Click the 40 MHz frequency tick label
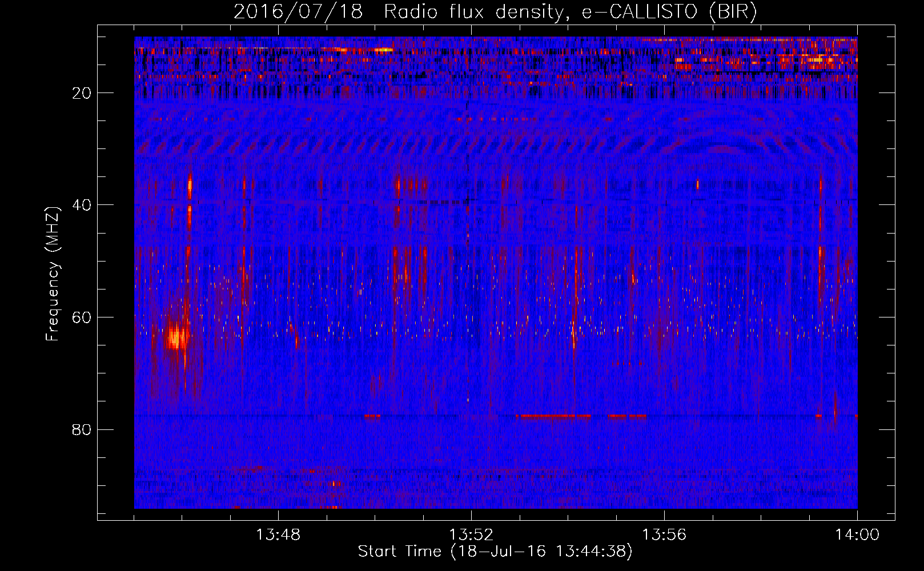This screenshot has height=571, width=924. (82, 205)
